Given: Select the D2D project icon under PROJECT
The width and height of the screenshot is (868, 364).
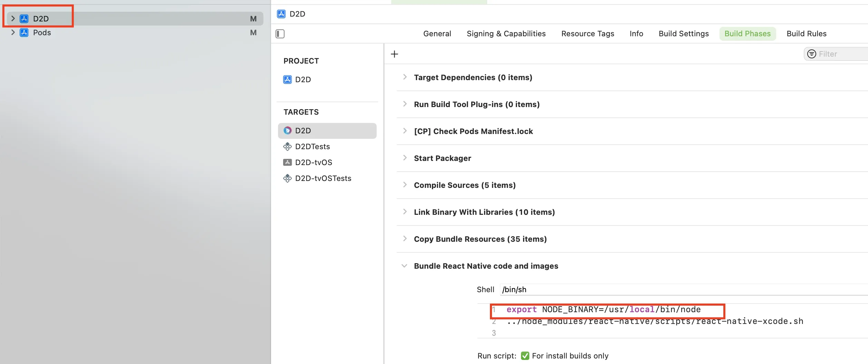Looking at the screenshot, I should tap(287, 80).
